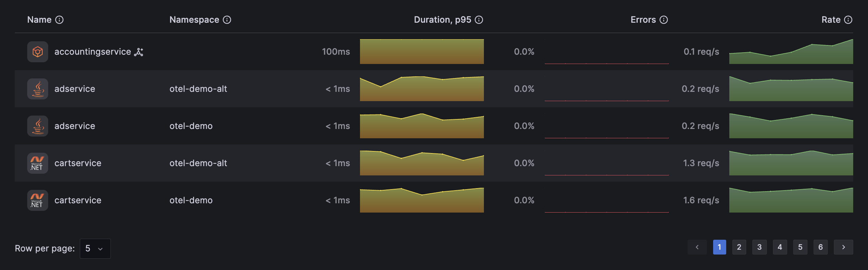This screenshot has height=270, width=868.
Task: Click the Rate column info icon
Action: coord(848,20)
